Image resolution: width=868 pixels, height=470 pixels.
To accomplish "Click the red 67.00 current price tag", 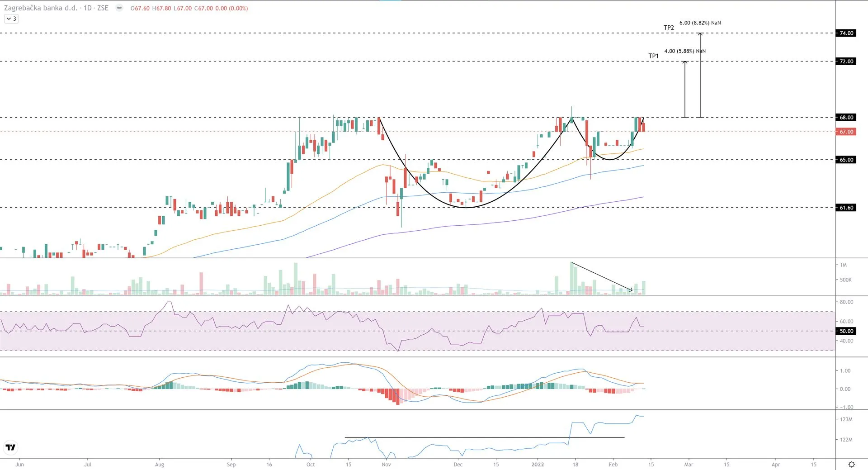I will [846, 132].
